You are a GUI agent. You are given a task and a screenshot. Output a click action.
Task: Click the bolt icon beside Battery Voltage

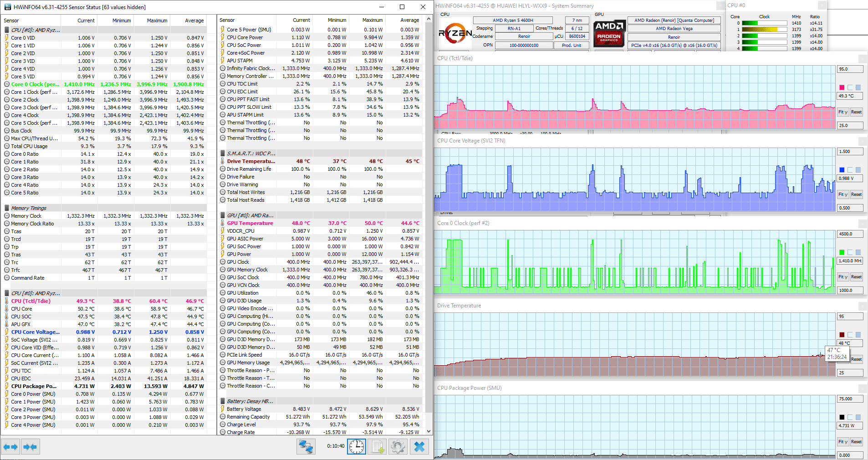tap(223, 409)
